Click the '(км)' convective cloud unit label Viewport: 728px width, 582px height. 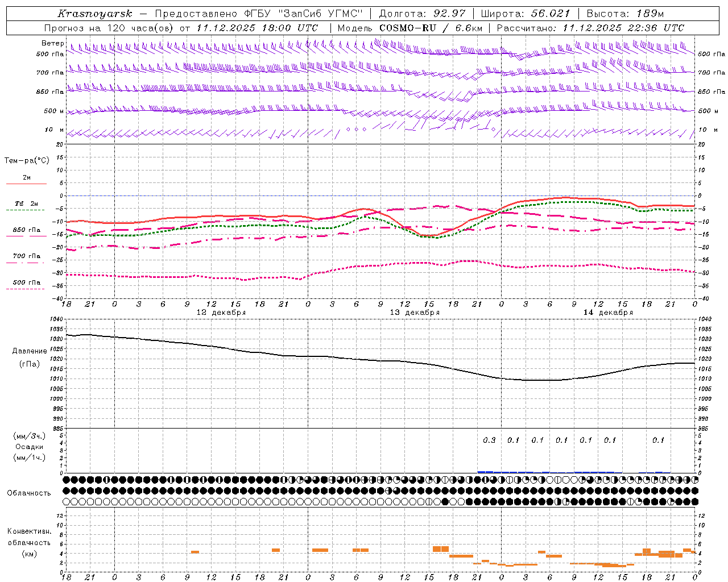coord(29,554)
